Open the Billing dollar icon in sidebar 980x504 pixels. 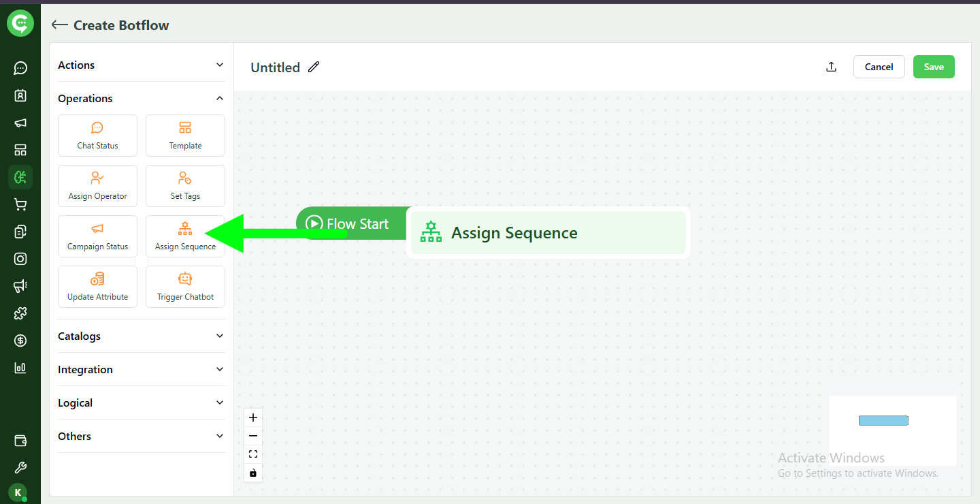point(20,341)
